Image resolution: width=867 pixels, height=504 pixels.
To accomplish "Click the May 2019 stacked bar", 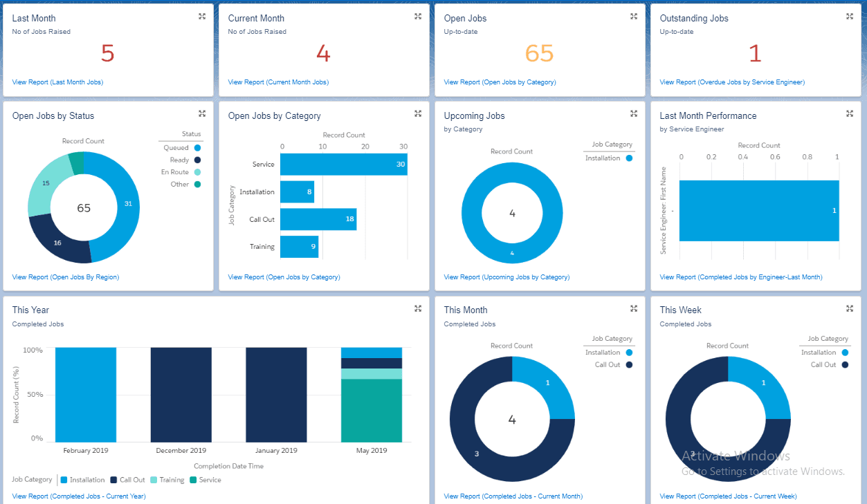I will (372, 395).
